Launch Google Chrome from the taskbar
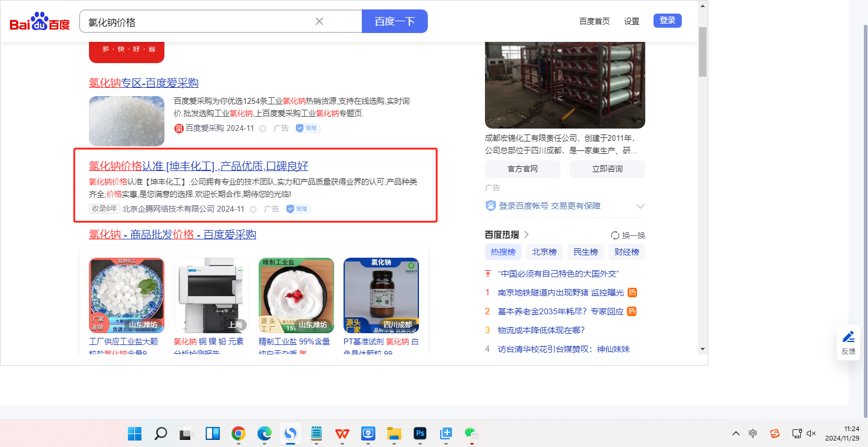868x447 pixels. tap(239, 433)
